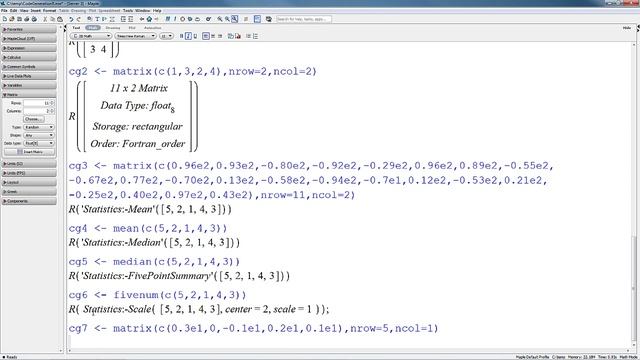Screen dimensions: 640x360
Task: Expand the Components palette
Action: point(29,201)
